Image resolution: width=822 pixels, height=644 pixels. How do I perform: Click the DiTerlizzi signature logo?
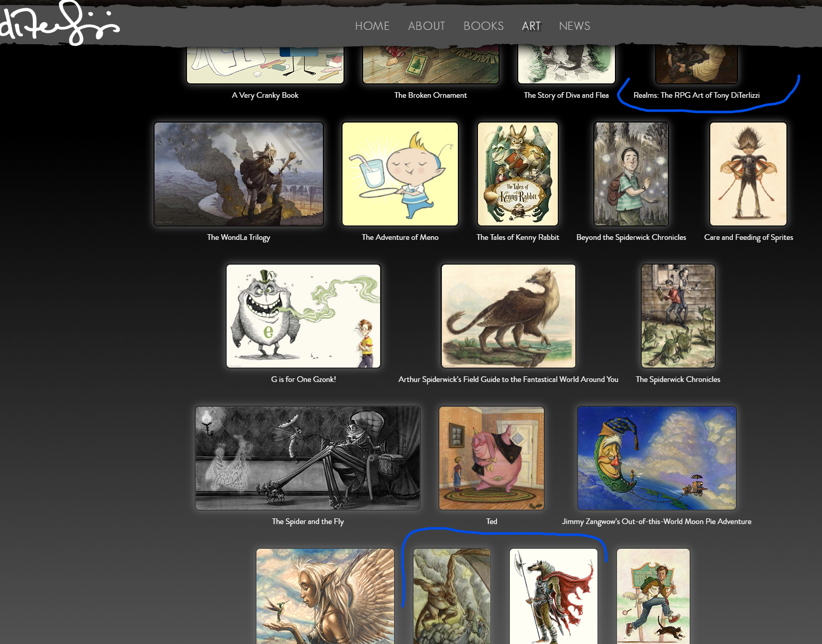(59, 23)
